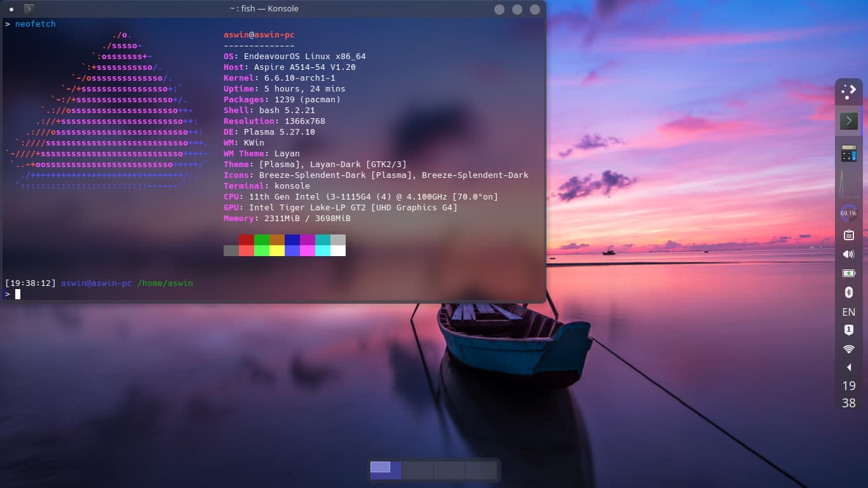This screenshot has height=488, width=868.
Task: Click the CPU usage graph widget
Action: click(x=848, y=184)
